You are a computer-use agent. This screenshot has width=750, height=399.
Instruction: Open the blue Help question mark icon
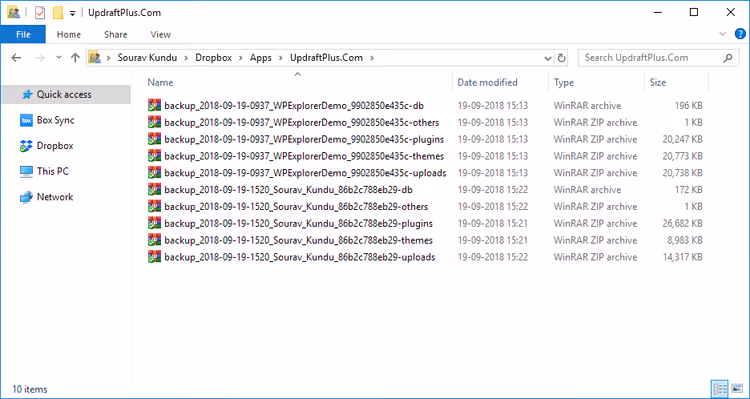(x=739, y=34)
